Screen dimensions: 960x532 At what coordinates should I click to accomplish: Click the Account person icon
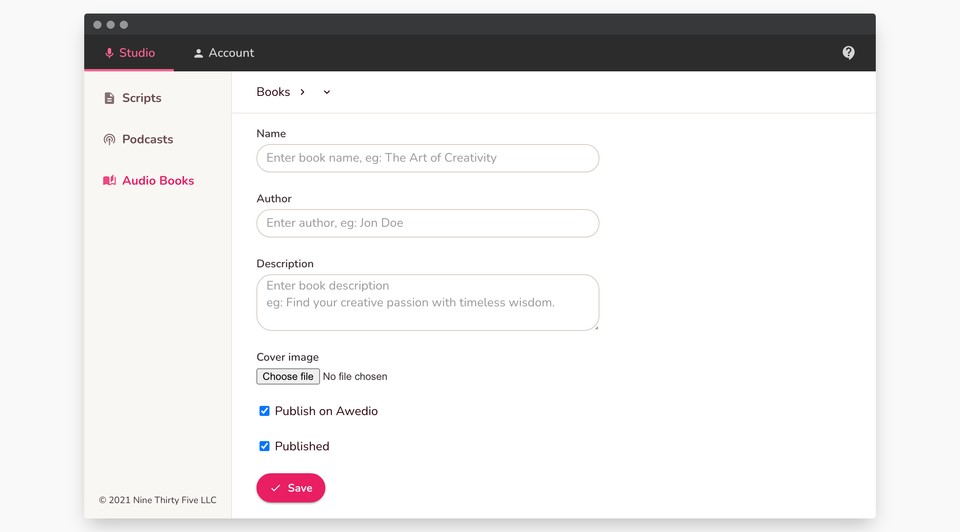point(198,53)
